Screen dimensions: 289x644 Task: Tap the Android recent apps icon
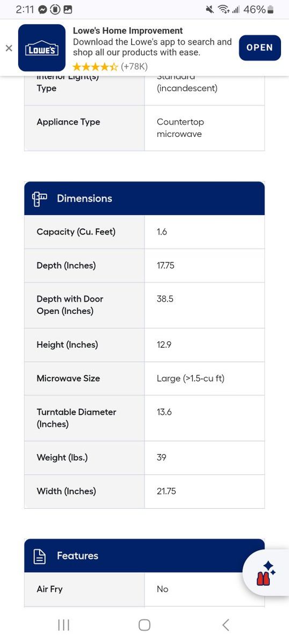63,625
